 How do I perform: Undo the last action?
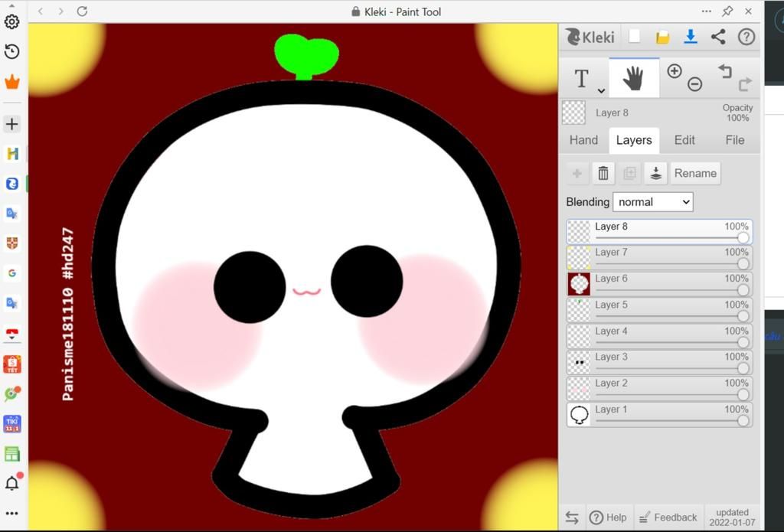point(724,71)
